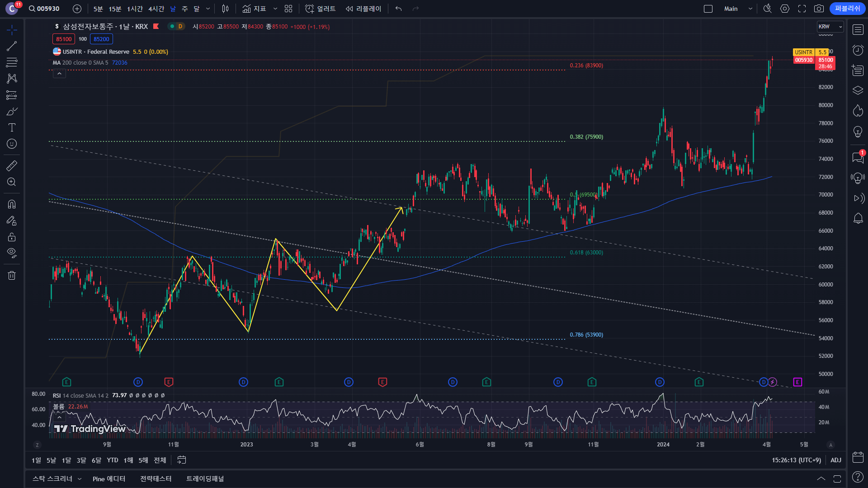Expand the Main layout dropdown

coord(750,9)
